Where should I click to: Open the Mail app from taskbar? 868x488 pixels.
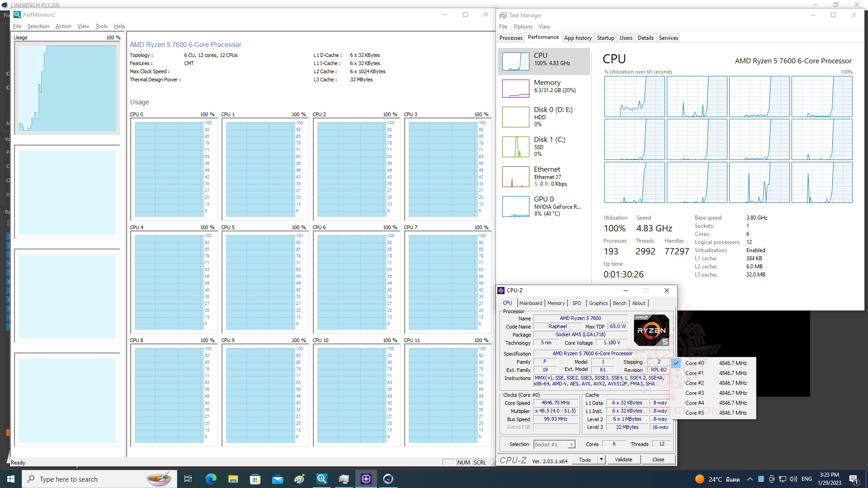(x=277, y=479)
